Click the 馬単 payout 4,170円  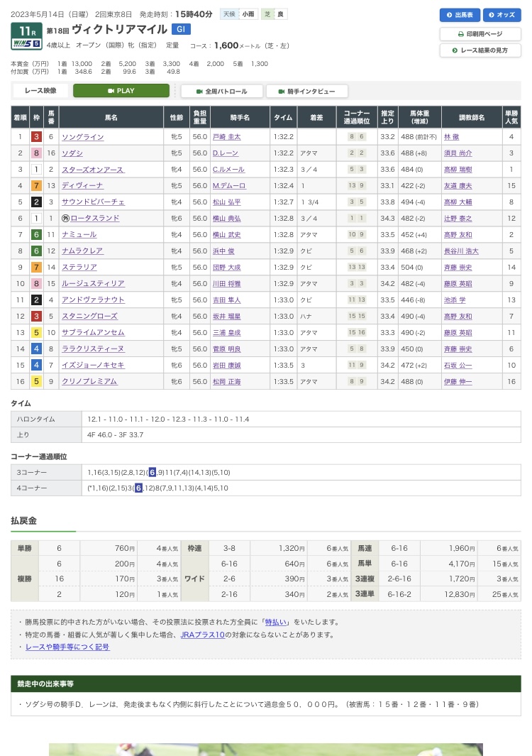click(x=462, y=564)
